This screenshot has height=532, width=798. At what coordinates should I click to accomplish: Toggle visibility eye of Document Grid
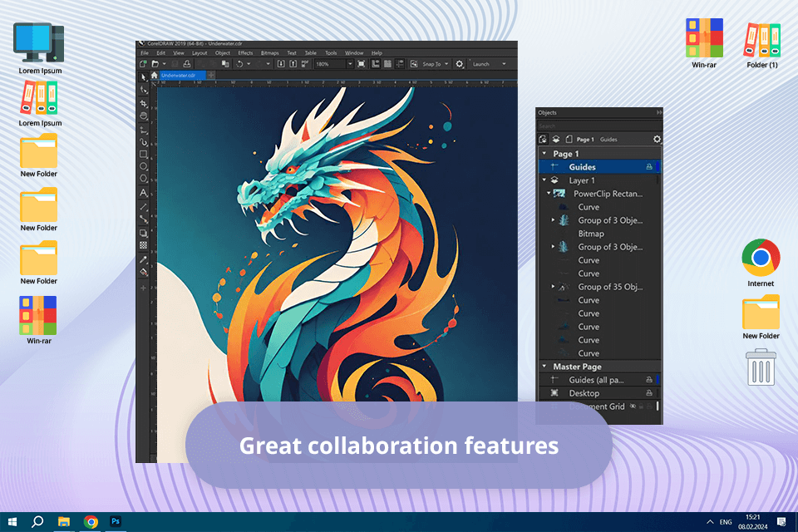pos(633,406)
